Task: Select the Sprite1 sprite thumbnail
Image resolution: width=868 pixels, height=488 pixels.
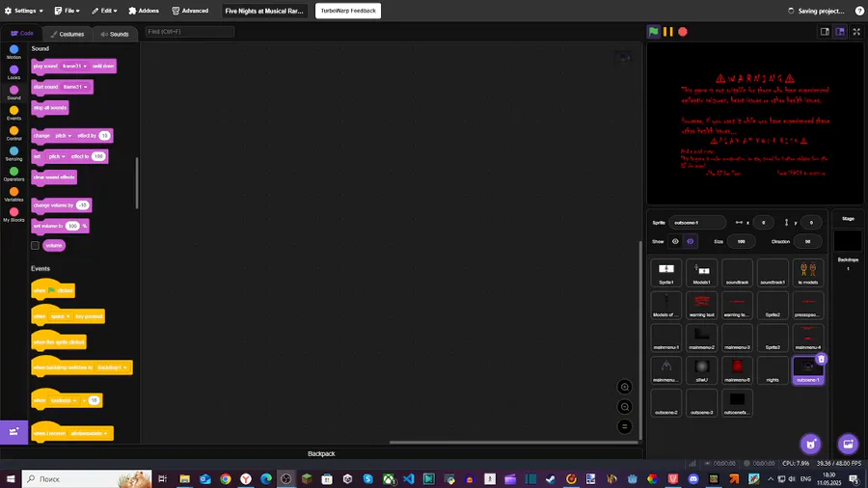Action: 665,273
